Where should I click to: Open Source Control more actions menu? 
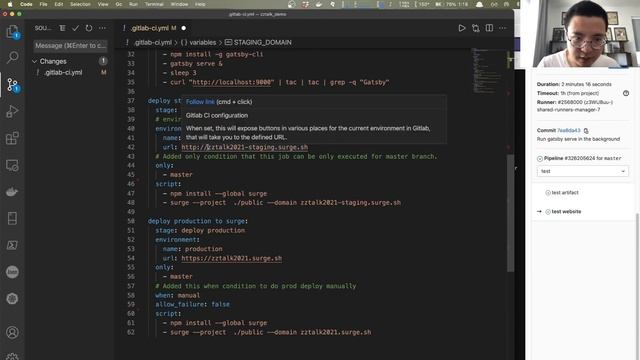click(102, 28)
